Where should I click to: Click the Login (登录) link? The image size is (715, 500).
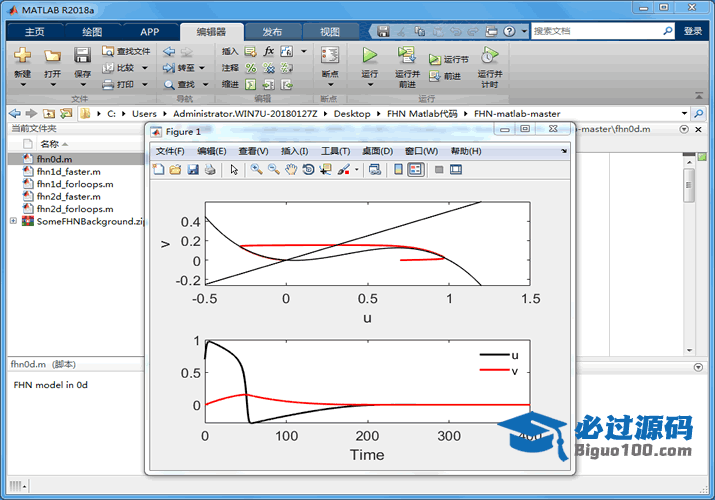693,31
